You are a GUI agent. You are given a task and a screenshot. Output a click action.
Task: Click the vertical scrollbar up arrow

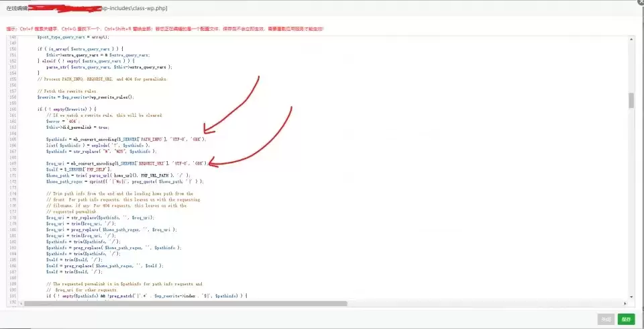pos(631,39)
